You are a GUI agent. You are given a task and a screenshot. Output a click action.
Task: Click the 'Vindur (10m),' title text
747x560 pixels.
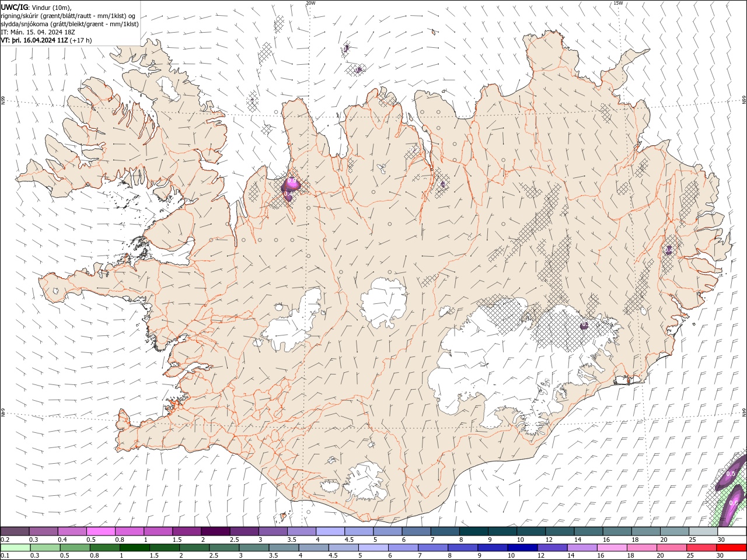click(51, 8)
